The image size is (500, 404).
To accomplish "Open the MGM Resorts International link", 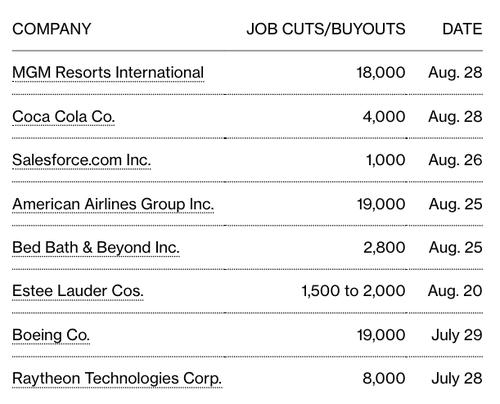I will click(x=108, y=73).
